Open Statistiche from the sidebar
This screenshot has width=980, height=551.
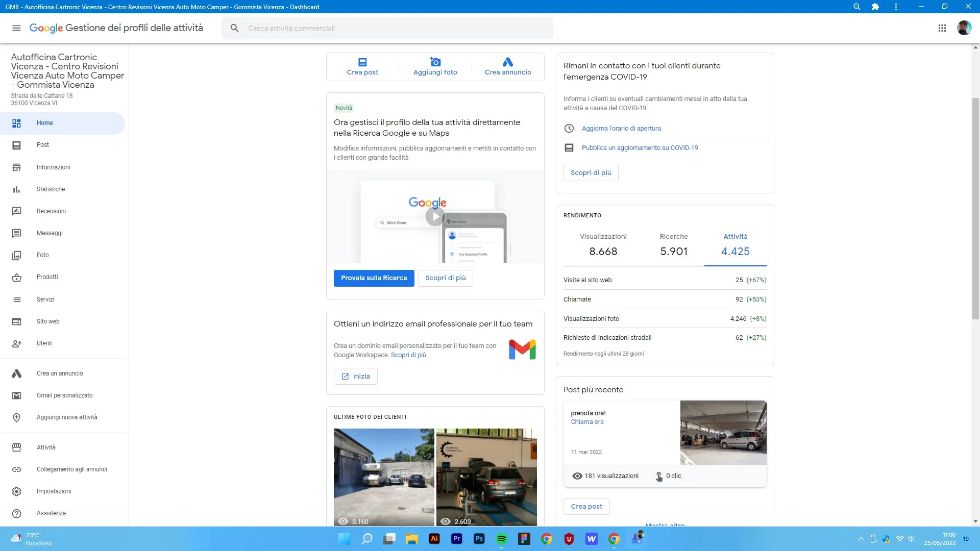tap(51, 189)
